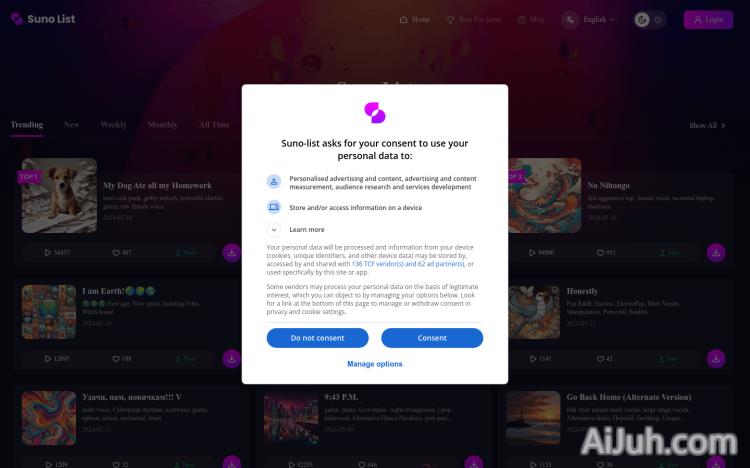Click the puppy thumbnail of top track
750x468 pixels.
click(x=59, y=195)
